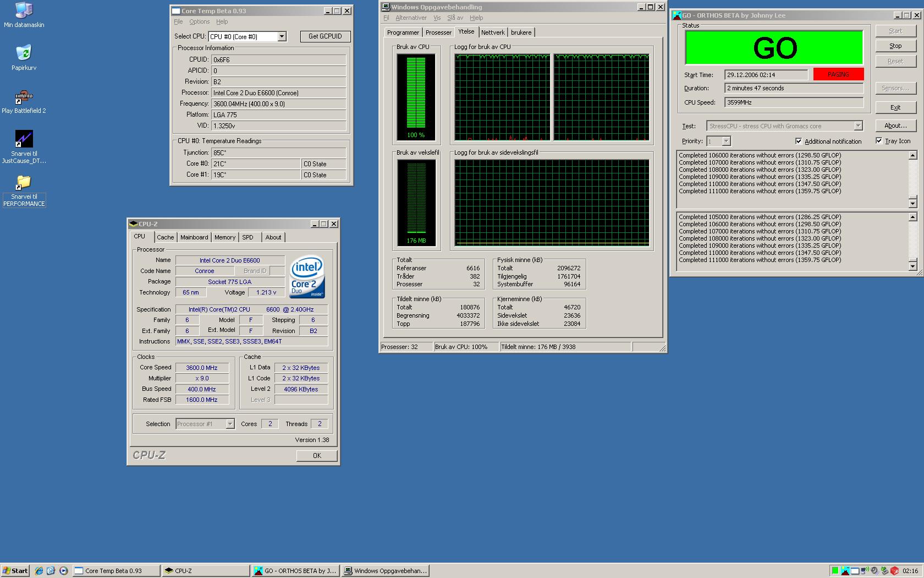Click the Core Temp title bar icon

pyautogui.click(x=176, y=11)
